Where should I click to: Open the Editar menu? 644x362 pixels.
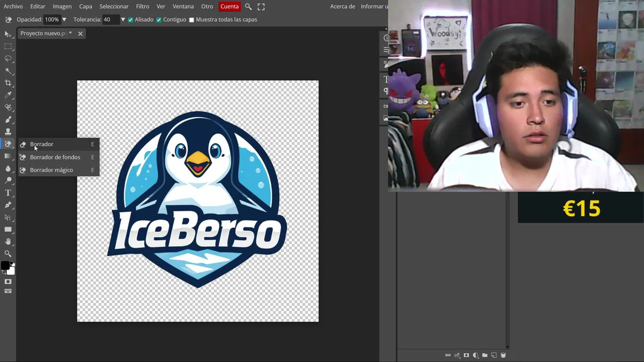37,7
